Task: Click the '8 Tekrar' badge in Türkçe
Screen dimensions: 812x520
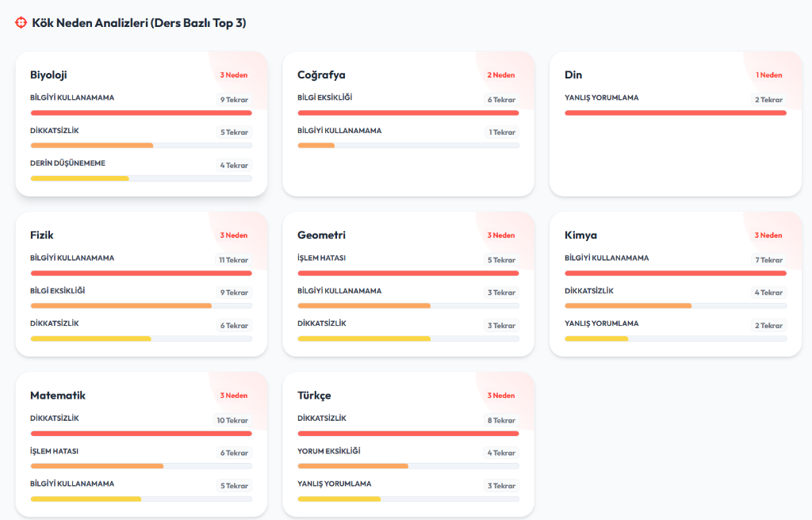Action: [501, 420]
